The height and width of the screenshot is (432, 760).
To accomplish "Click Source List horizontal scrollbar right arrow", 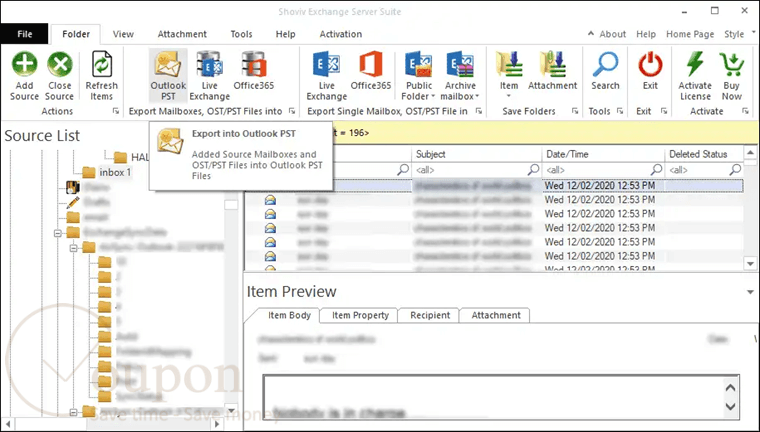I will click(x=217, y=424).
